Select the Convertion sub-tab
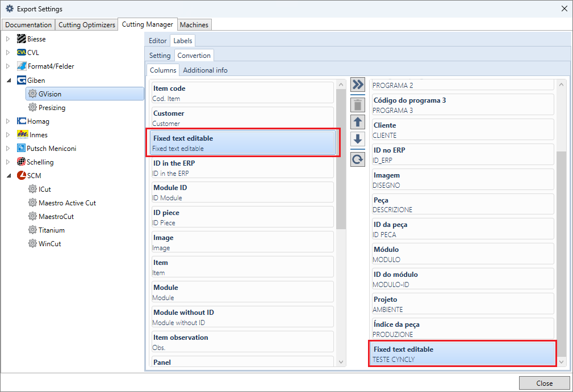Image resolution: width=573 pixels, height=392 pixels. click(194, 55)
